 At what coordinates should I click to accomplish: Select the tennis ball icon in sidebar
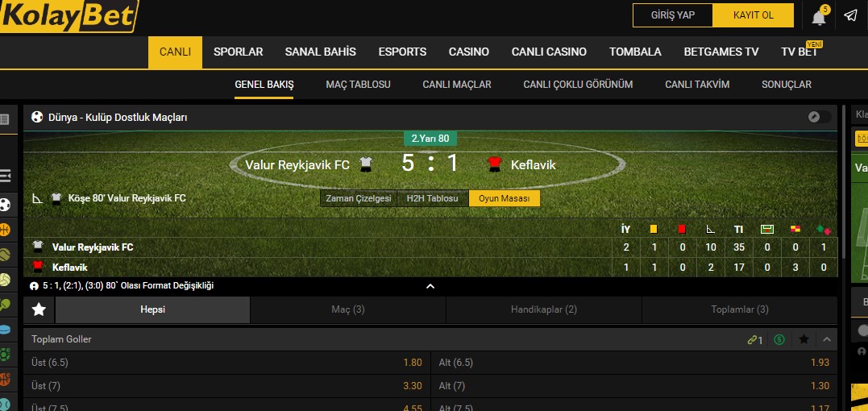click(x=5, y=255)
